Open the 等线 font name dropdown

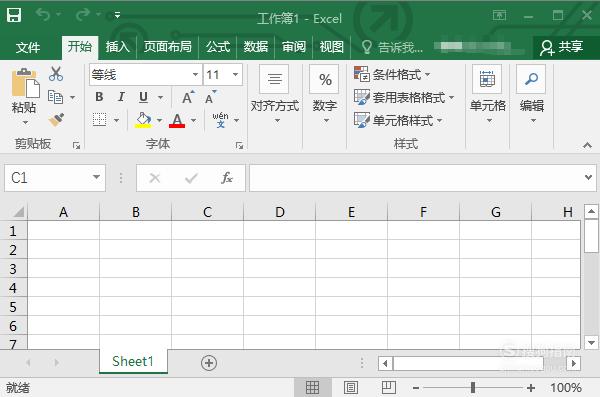click(195, 74)
